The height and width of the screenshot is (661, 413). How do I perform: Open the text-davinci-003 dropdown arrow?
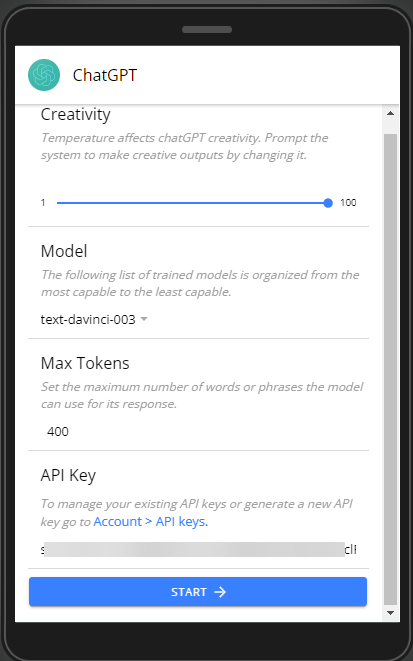[144, 319]
